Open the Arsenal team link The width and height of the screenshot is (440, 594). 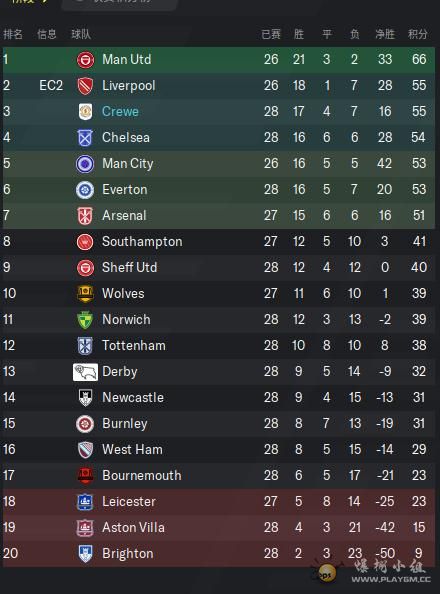[x=124, y=216]
